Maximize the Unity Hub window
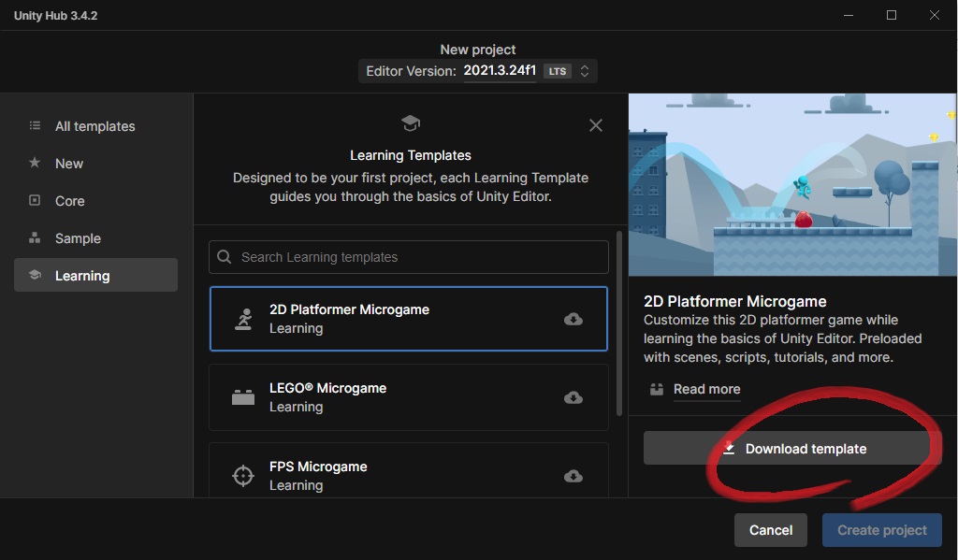958x560 pixels. [892, 15]
